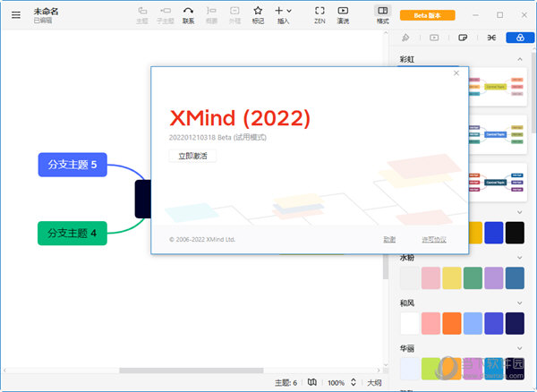This screenshot has height=392, width=537.
Task: Click the 立即激活 activate button
Action: click(x=192, y=156)
